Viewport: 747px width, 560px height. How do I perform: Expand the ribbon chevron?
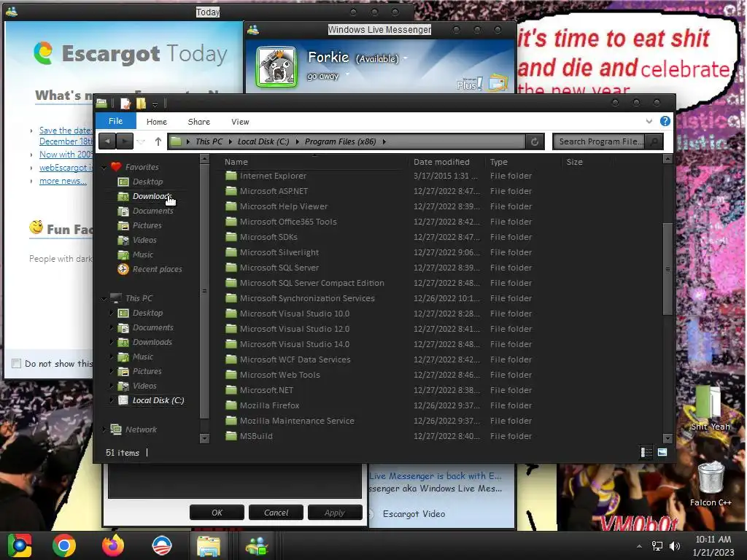[649, 121]
